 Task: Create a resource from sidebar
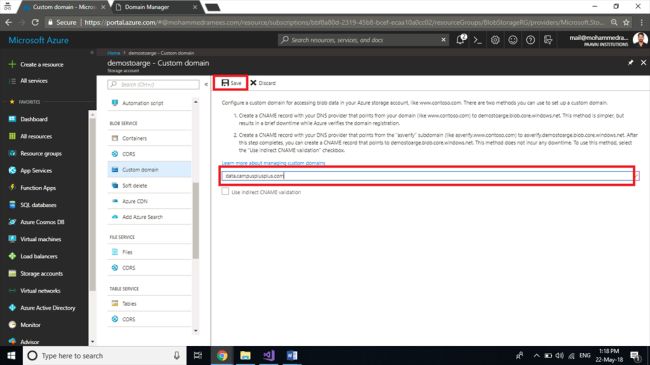[x=36, y=64]
